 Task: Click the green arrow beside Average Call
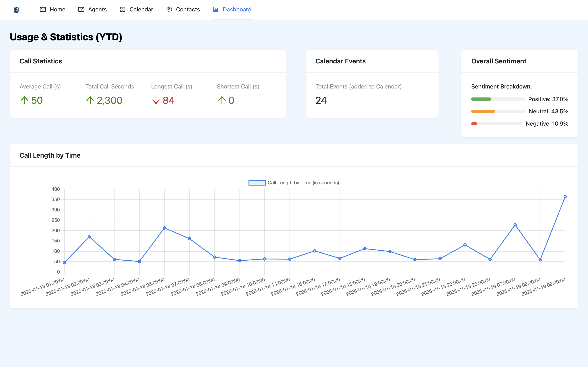[x=24, y=100]
